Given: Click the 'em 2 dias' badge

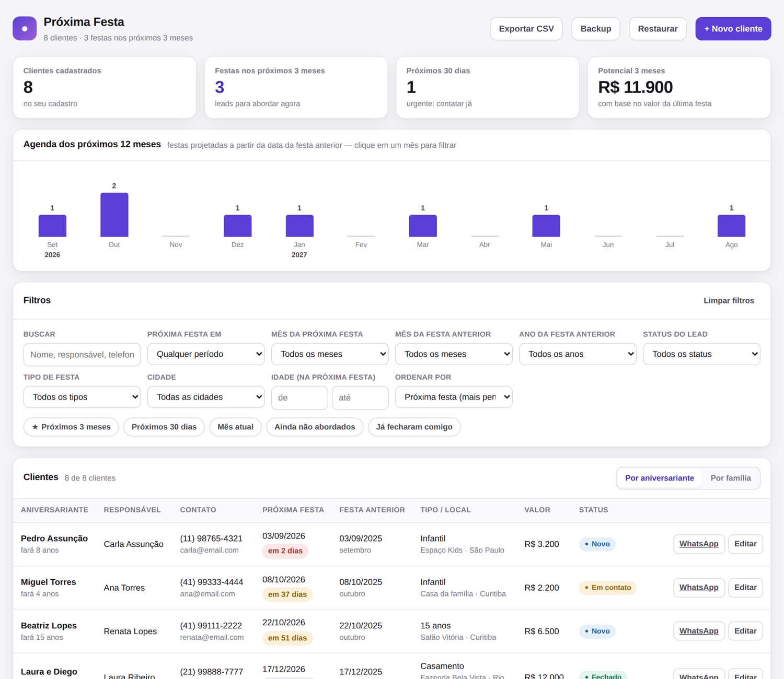Looking at the screenshot, I should [x=285, y=551].
